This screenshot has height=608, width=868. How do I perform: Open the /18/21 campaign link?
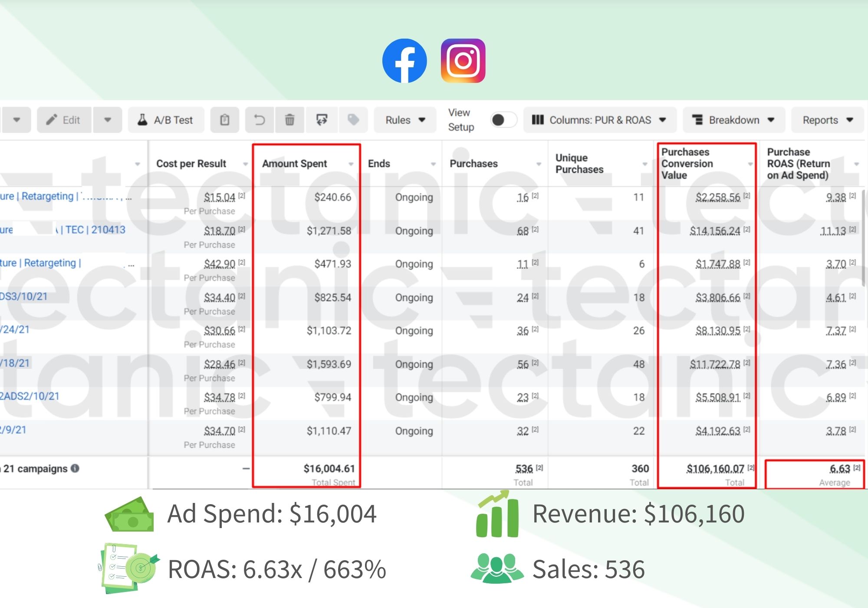[x=15, y=363]
